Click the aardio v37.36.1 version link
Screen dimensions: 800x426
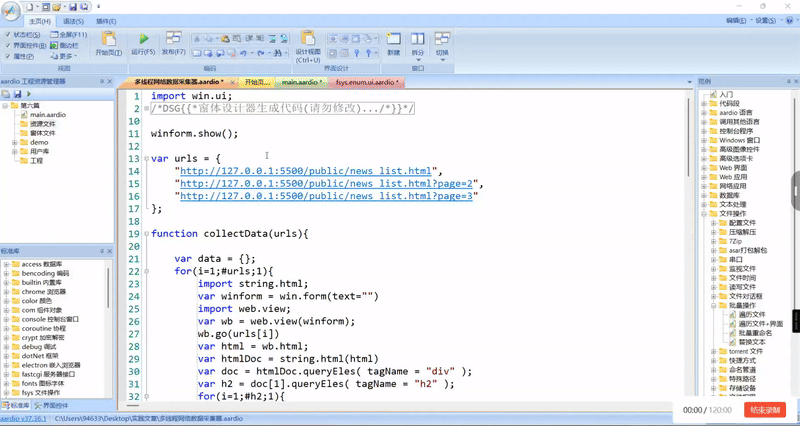pos(23,418)
